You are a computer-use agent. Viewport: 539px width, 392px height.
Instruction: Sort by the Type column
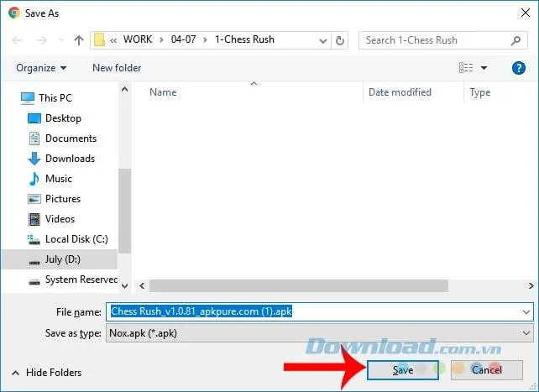pyautogui.click(x=480, y=92)
